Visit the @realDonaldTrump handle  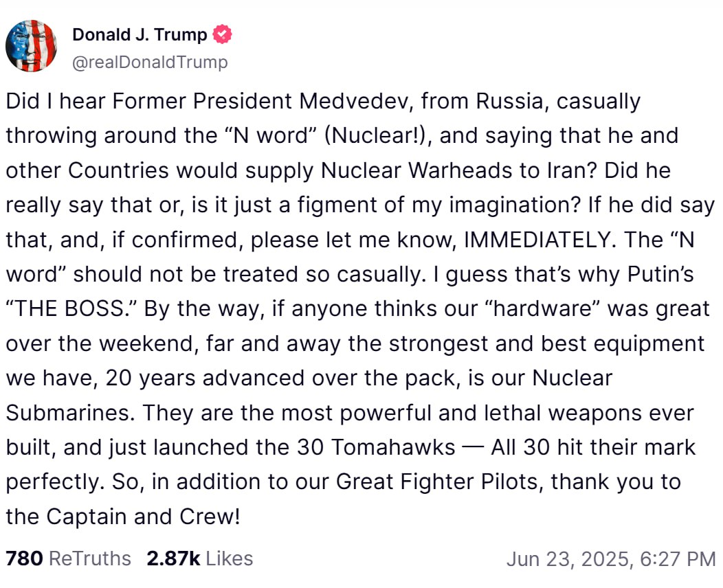[x=150, y=63]
